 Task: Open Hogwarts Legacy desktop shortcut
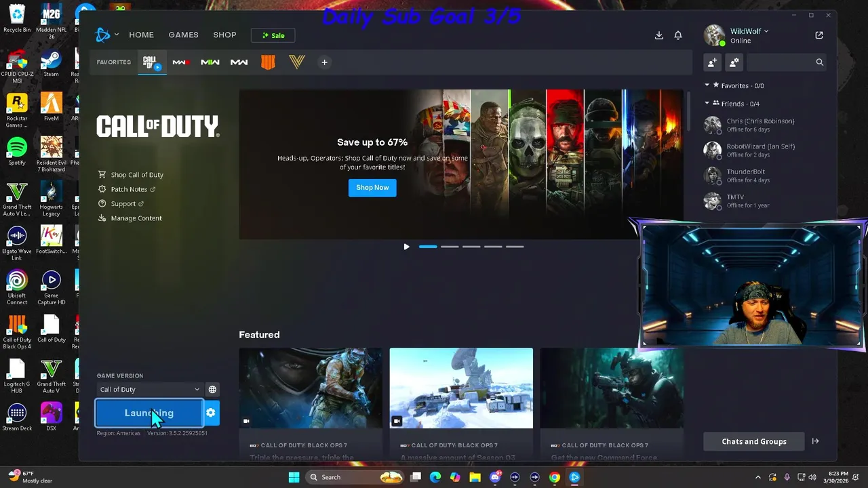click(51, 199)
